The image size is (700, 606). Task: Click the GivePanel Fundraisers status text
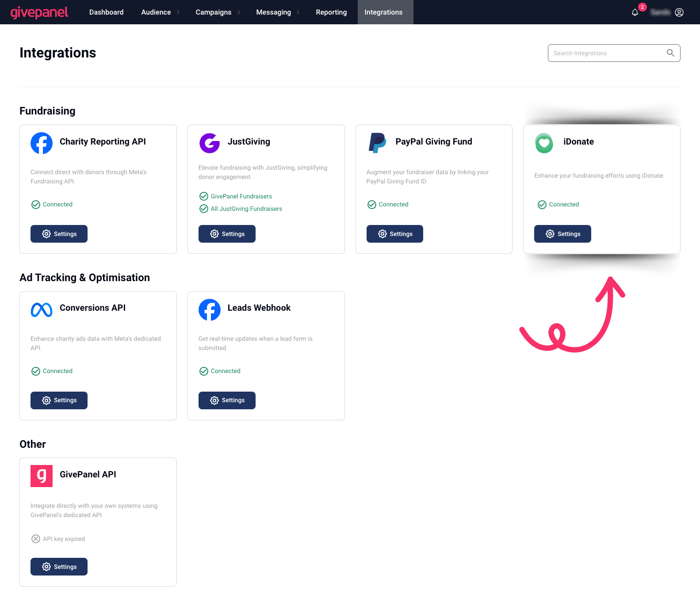pyautogui.click(x=241, y=196)
